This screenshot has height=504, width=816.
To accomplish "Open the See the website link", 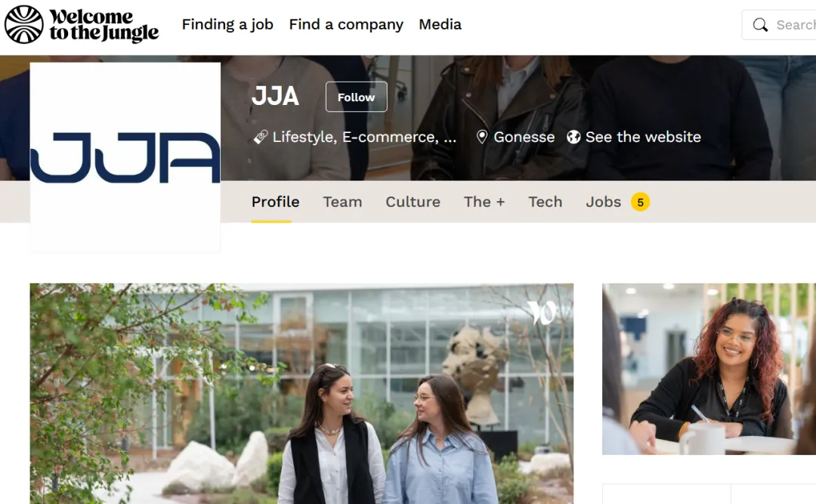I will 643,137.
